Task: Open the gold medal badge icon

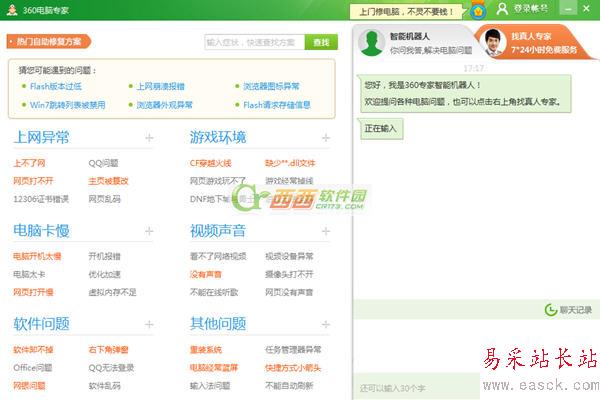Action: point(478,11)
